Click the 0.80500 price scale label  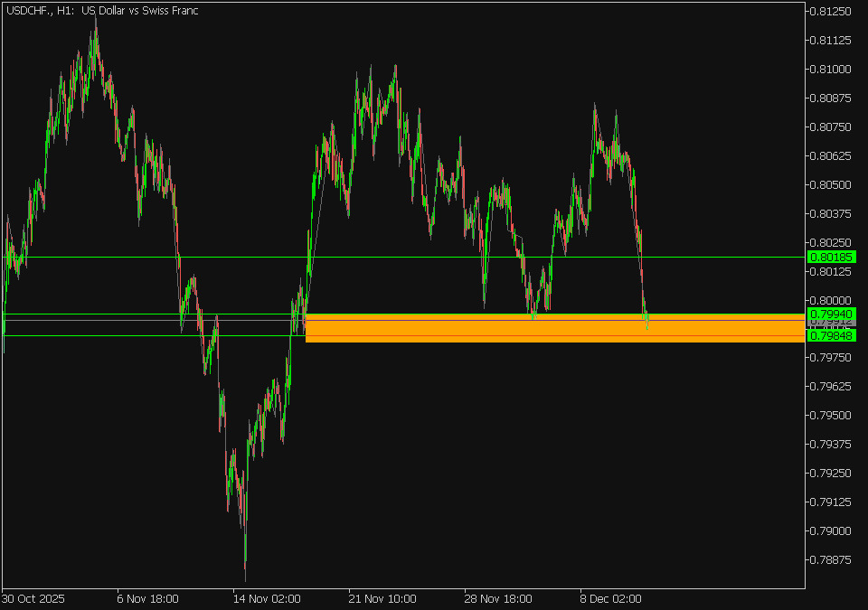(x=830, y=184)
